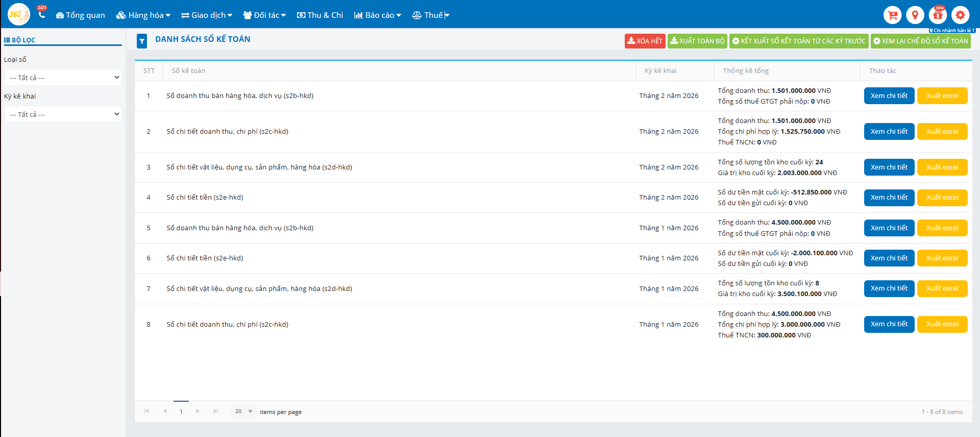The width and height of the screenshot is (980, 437).
Task: View details of row 1 ledger
Action: 889,96
